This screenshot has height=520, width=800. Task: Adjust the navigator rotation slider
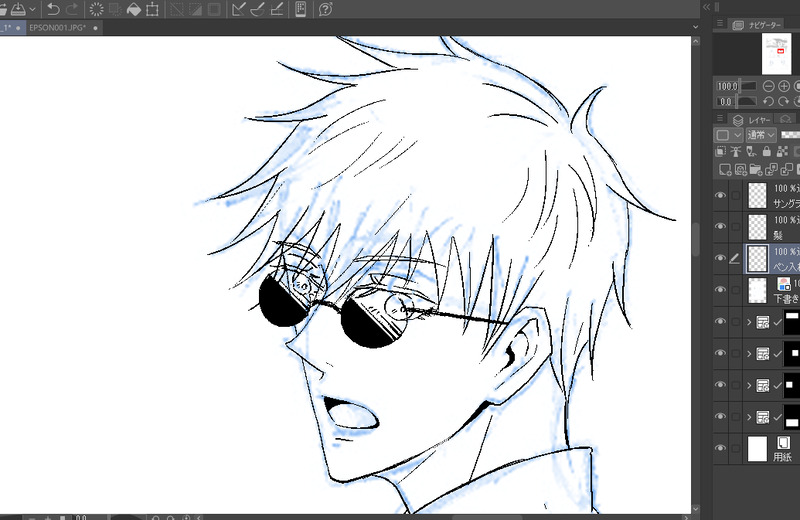(748, 102)
